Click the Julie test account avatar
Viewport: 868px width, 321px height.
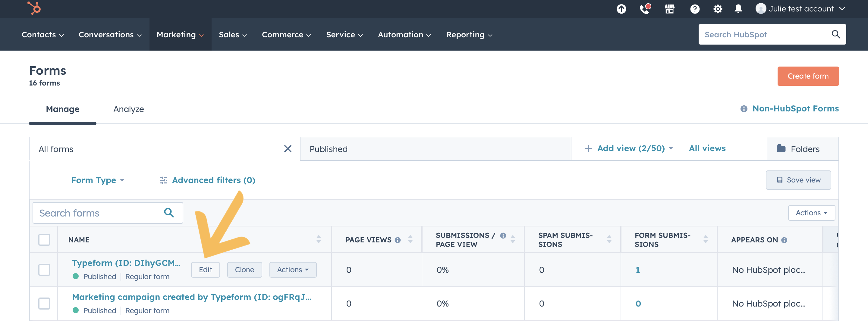(x=760, y=9)
